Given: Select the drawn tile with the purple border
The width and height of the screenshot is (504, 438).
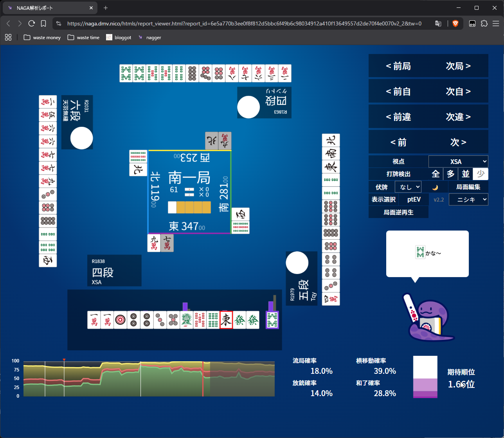Looking at the screenshot, I should coord(272,320).
